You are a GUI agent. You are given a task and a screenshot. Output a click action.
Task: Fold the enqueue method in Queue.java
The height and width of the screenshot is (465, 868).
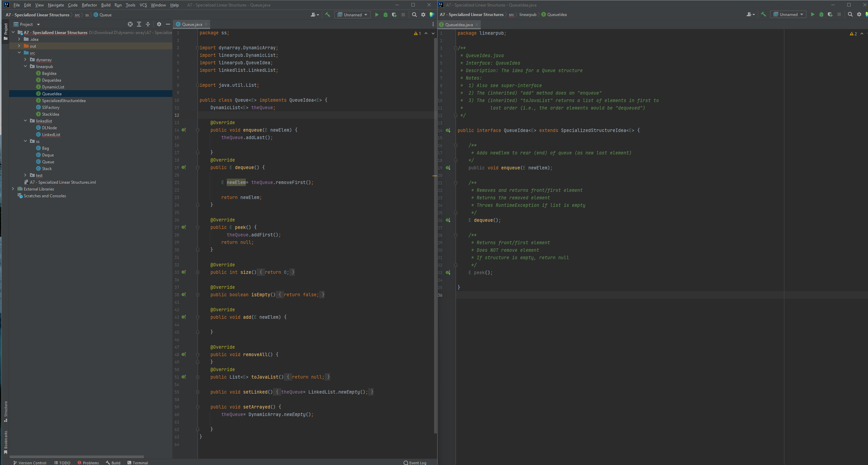point(198,130)
